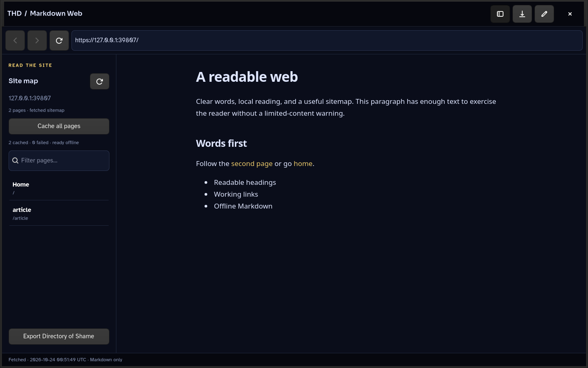Click the A readable web heading
Screen dimensions: 588x368
[247, 77]
